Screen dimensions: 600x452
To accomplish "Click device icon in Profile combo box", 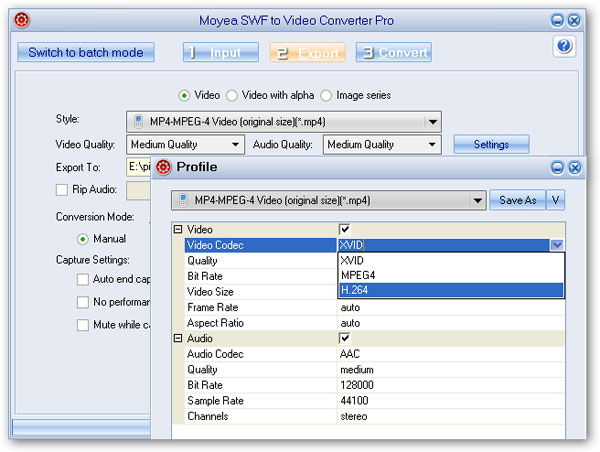I will [x=183, y=200].
